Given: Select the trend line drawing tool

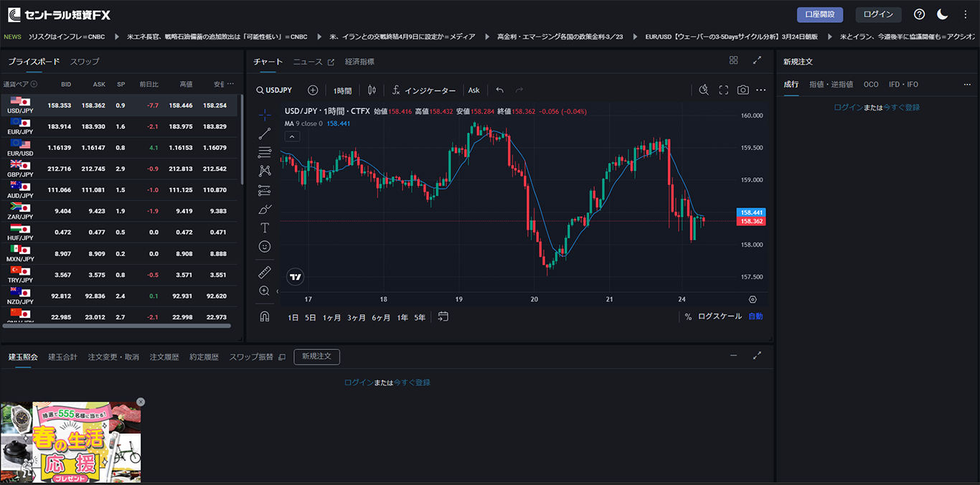Looking at the screenshot, I should click(x=265, y=133).
